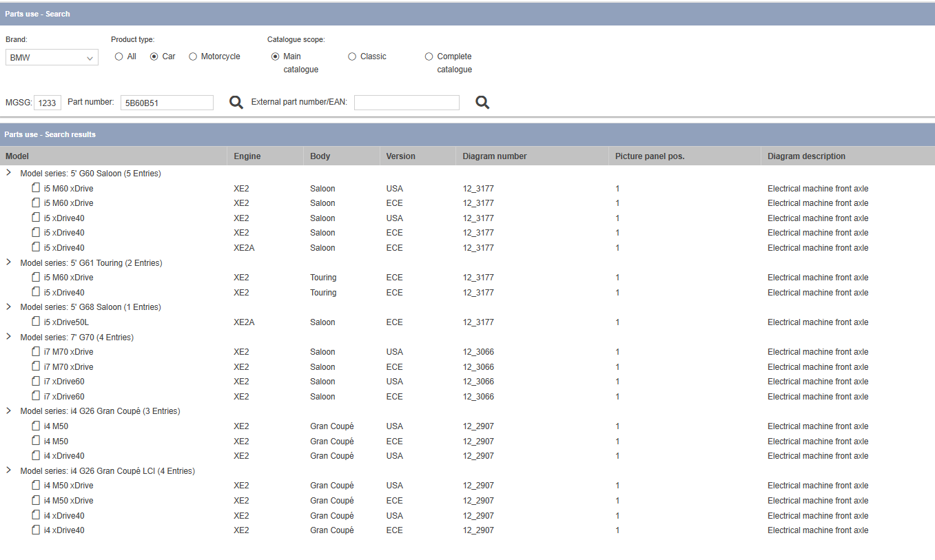Open document icon for i4 M50 USA row
Viewport: 935px width, 560px height.
pyautogui.click(x=36, y=426)
